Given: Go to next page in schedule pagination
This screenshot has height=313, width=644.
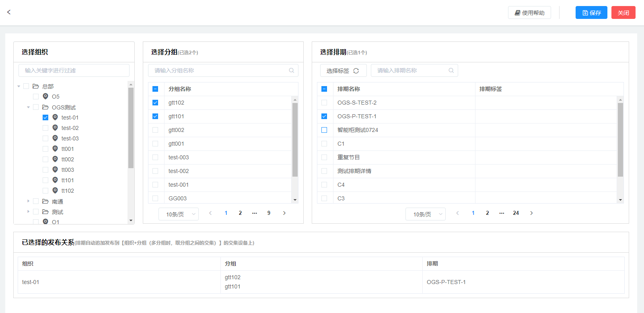Looking at the screenshot, I should coord(531,213).
